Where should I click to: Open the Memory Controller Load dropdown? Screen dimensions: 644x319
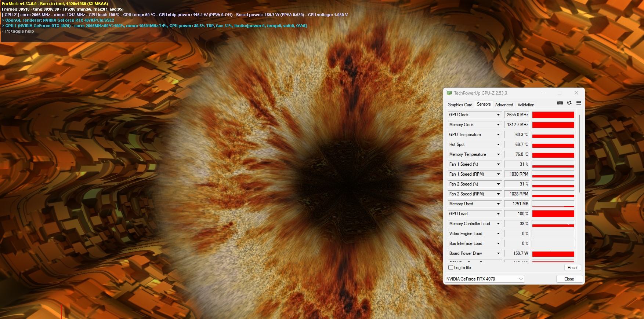(498, 224)
